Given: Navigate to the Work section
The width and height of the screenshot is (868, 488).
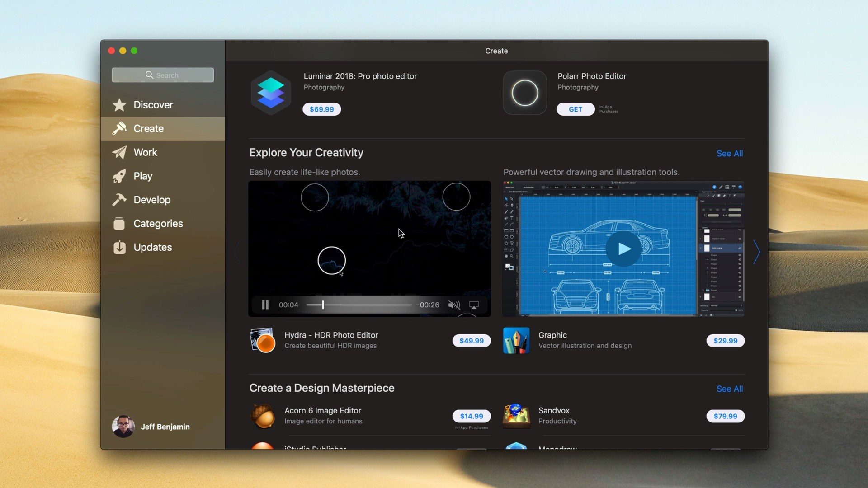Looking at the screenshot, I should coord(145,152).
